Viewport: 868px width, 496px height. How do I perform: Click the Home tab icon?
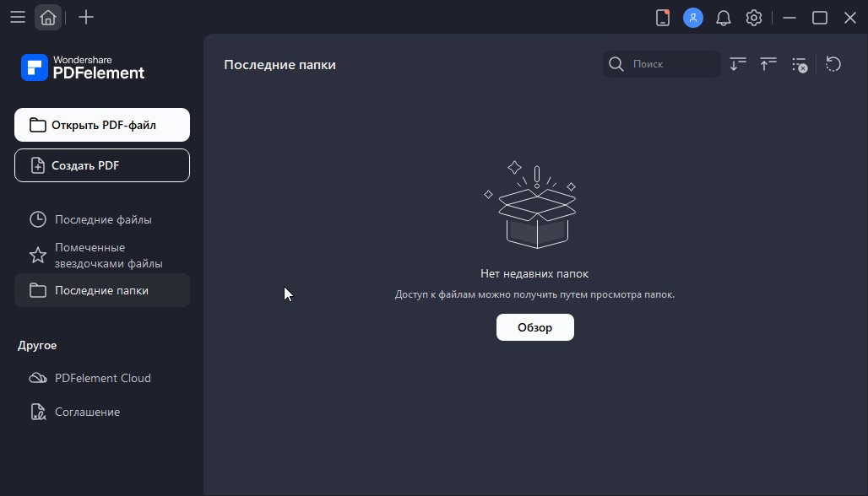48,18
